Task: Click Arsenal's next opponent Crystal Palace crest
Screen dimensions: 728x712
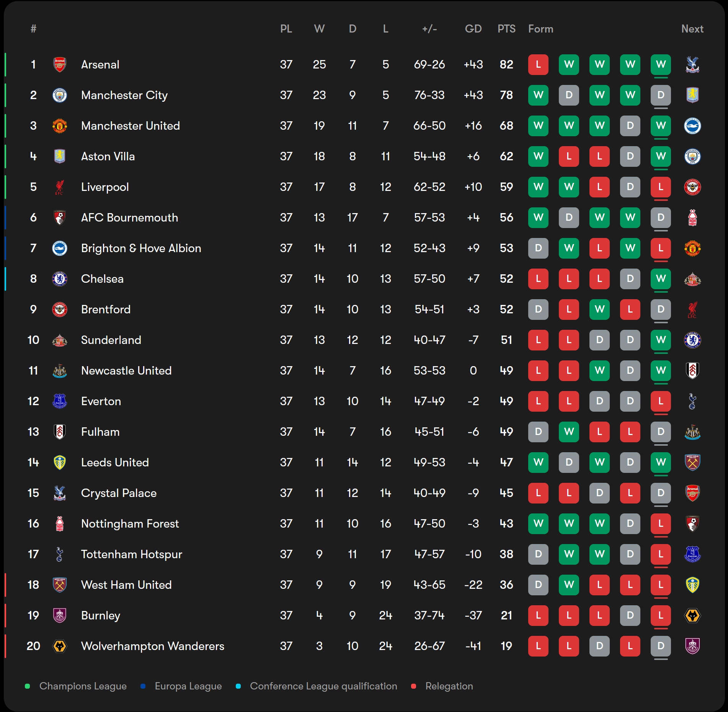Action: 692,65
